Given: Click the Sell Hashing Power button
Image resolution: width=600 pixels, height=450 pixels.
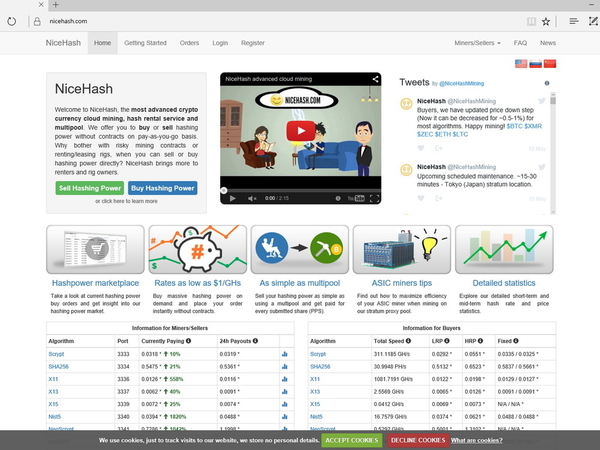Looking at the screenshot, I should [x=90, y=187].
